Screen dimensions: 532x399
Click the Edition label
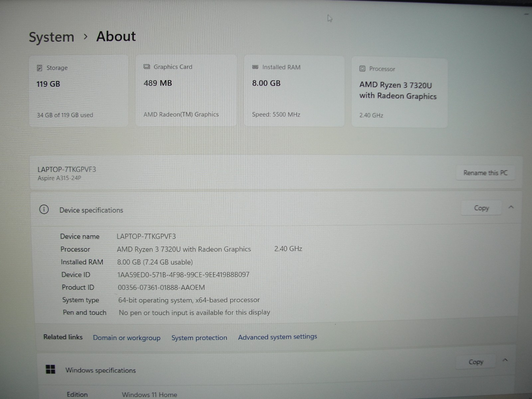click(x=77, y=394)
